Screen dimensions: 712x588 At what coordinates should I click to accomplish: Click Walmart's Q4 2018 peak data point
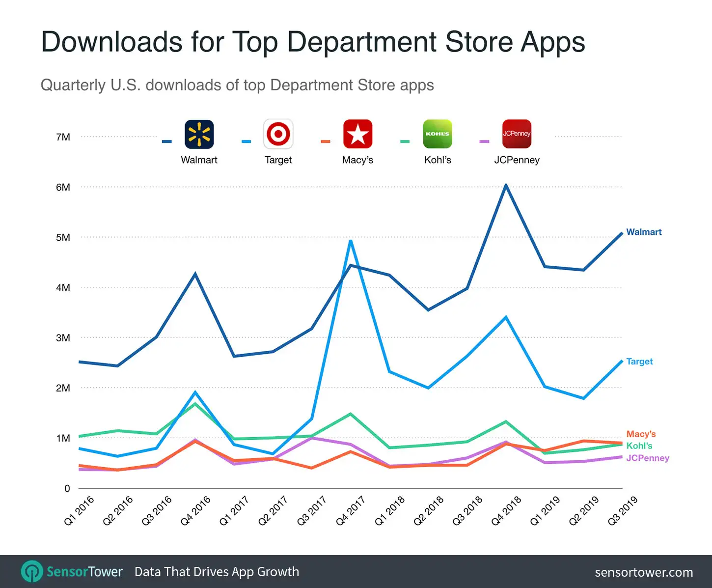coord(506,185)
